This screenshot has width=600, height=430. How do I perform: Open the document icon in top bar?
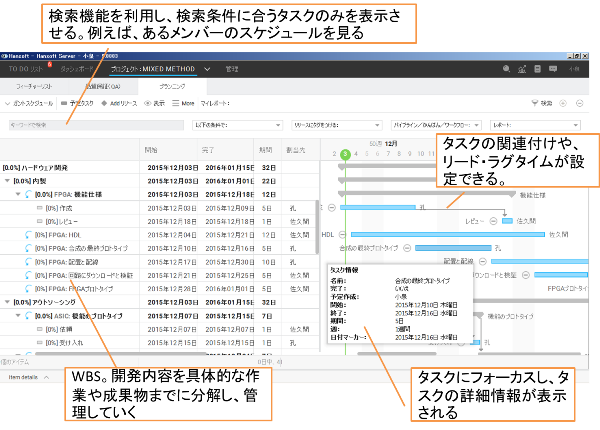click(537, 69)
